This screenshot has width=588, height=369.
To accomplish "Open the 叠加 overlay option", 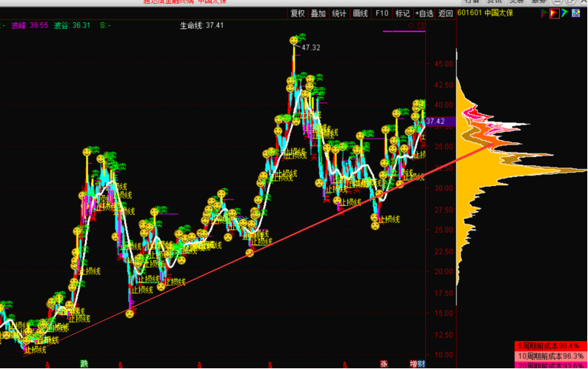I will point(318,13).
